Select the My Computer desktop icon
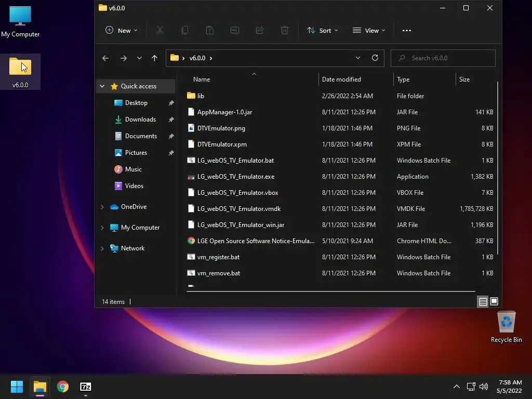The image size is (532, 399). [x=20, y=22]
